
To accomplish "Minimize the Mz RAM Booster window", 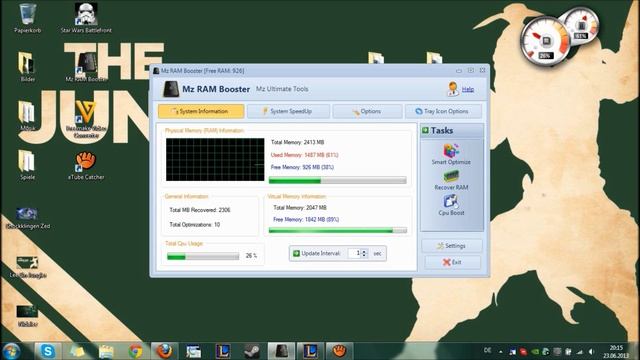I will (x=459, y=71).
